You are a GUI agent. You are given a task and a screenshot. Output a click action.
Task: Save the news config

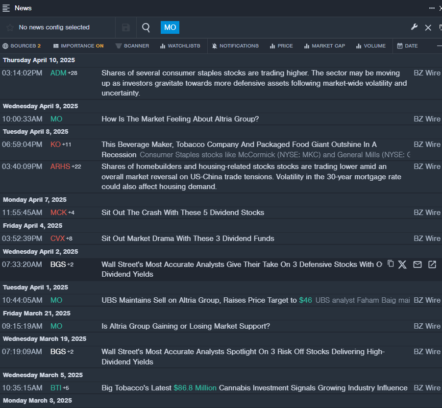click(x=126, y=27)
